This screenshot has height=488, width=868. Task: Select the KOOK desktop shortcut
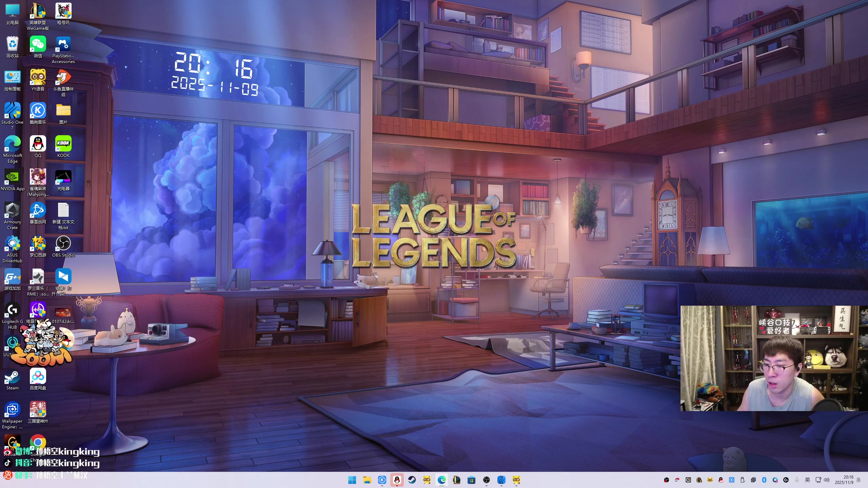coord(63,144)
